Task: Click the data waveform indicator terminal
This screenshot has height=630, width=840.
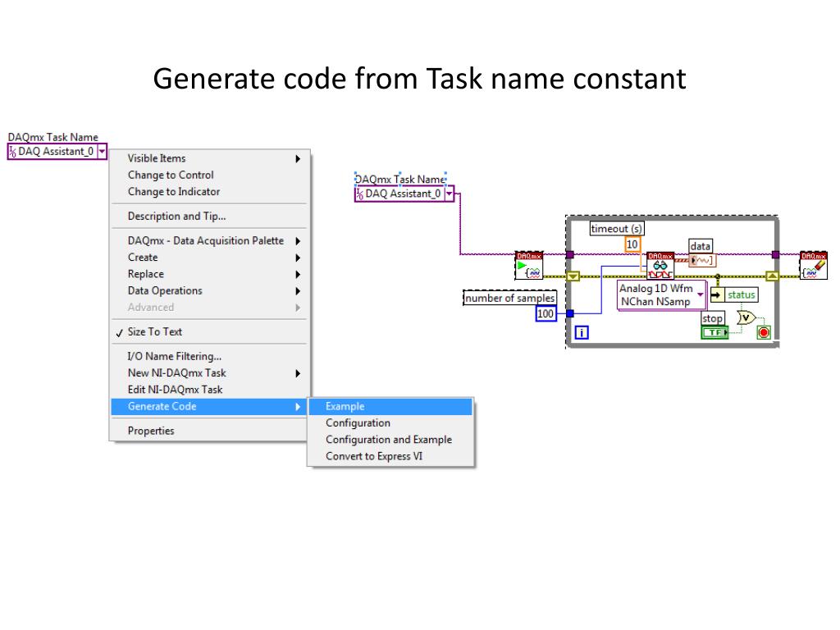Action: point(701,261)
